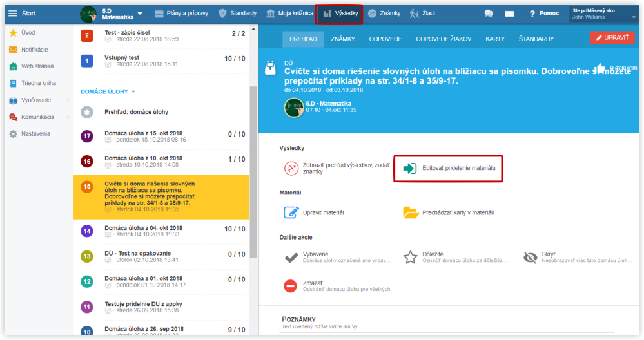644x340 pixels.
Task: Switch to the PREHĽAD tab
Action: (303, 39)
